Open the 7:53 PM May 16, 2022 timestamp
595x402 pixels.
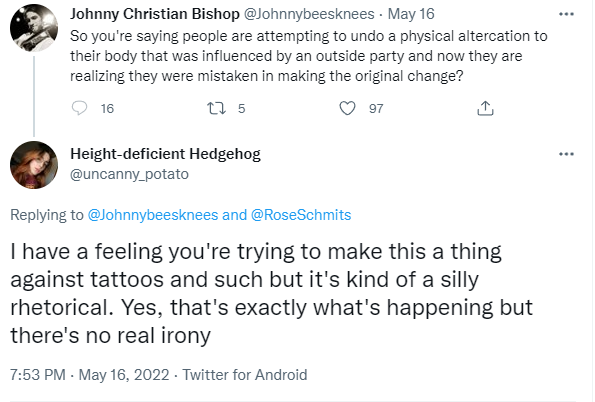pyautogui.click(x=90, y=375)
